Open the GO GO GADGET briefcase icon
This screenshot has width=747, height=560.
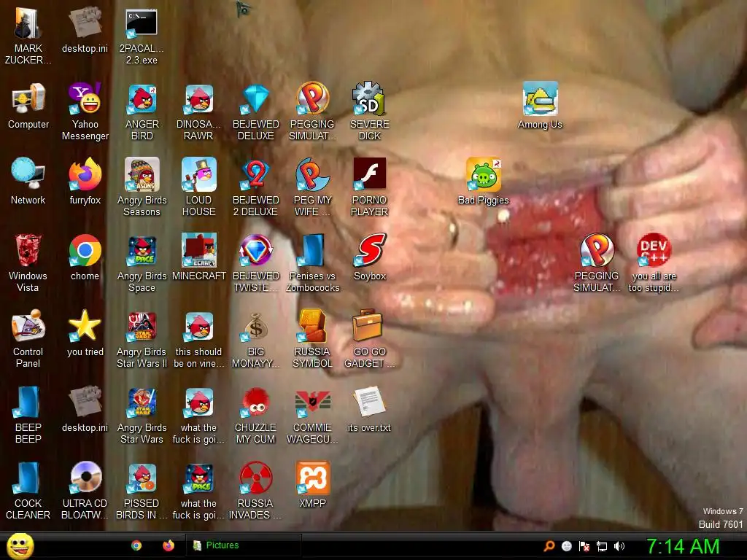370,339
